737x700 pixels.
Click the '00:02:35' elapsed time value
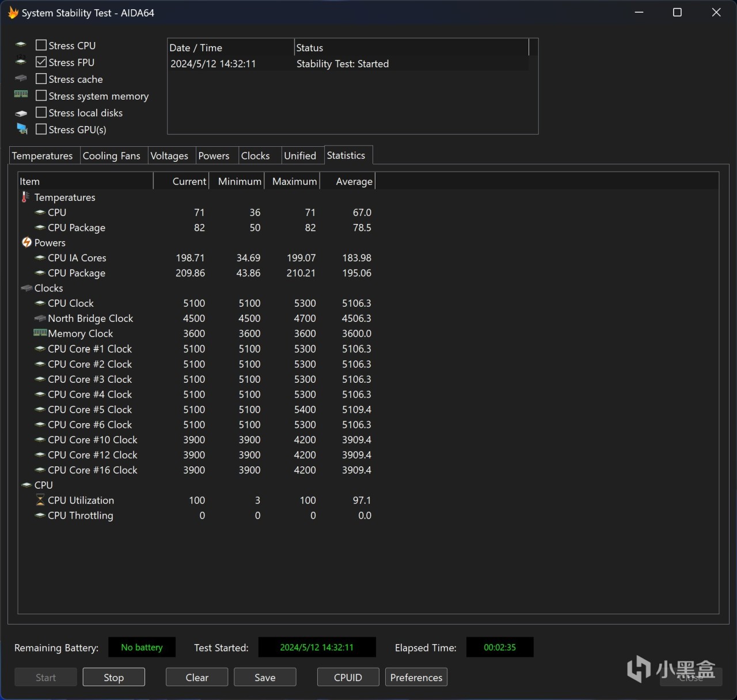(x=500, y=647)
